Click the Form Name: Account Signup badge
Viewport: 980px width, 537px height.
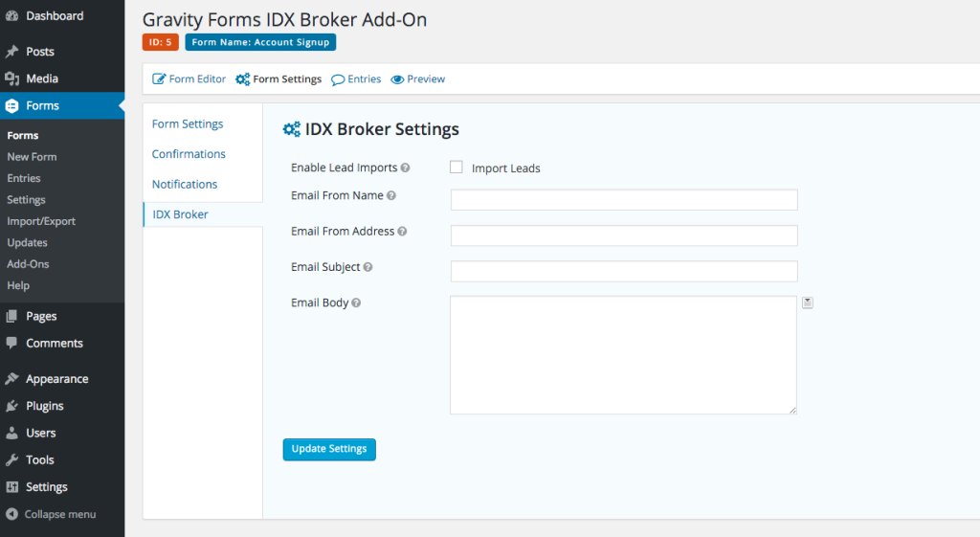click(x=260, y=42)
